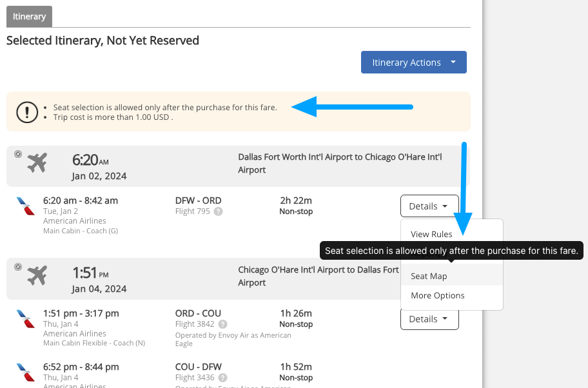Select More Options in the Details menu

coord(437,296)
